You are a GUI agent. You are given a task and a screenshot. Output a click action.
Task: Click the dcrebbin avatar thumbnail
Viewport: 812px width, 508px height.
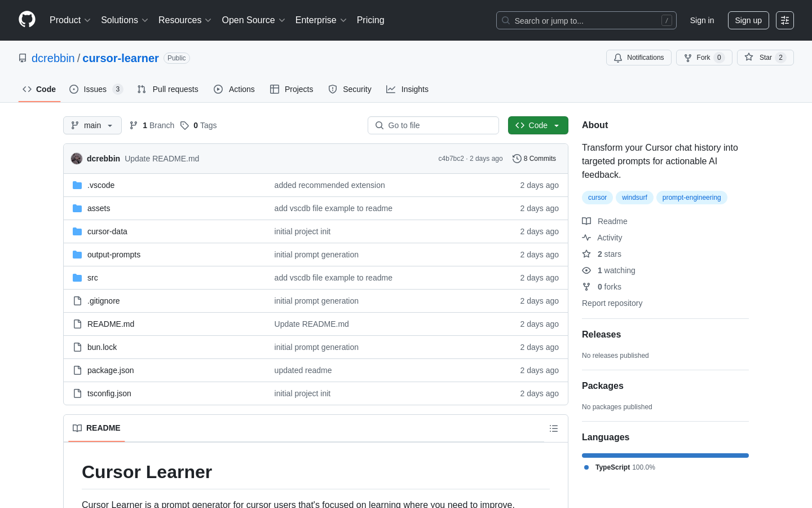pos(77,159)
